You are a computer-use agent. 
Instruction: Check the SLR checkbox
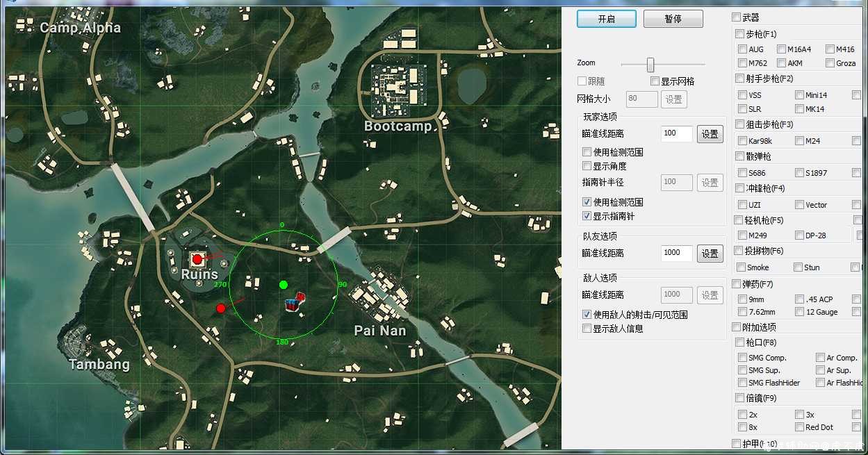742,109
